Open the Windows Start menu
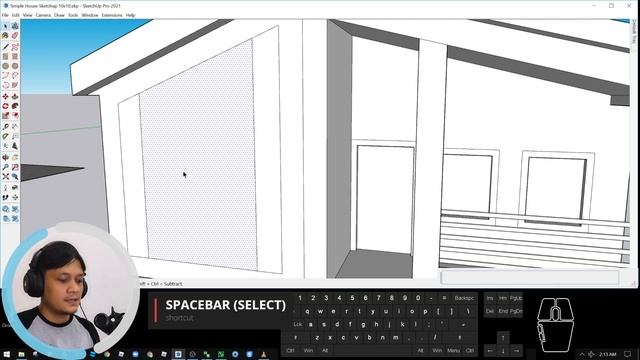Viewport: 640px width, 360px height. 7,354
